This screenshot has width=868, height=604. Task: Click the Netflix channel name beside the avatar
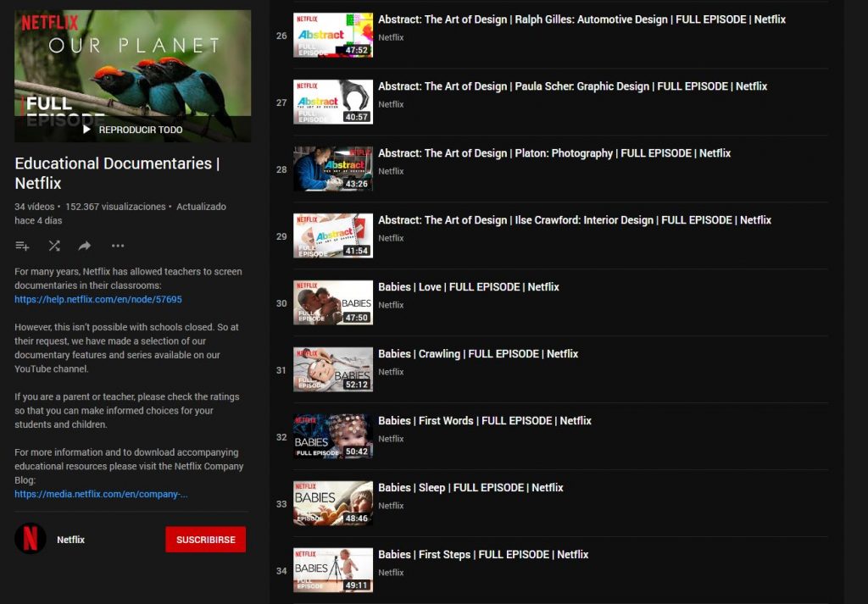(71, 540)
